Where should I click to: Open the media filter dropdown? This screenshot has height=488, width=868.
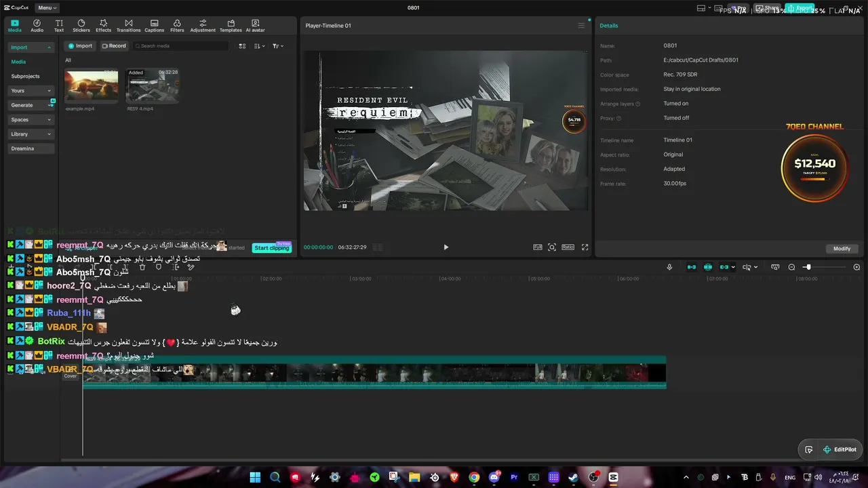277,46
